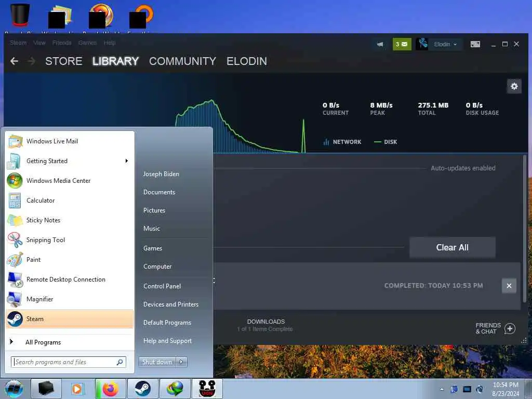Click the DISK graph legend
The height and width of the screenshot is (399, 532).
[x=385, y=142]
